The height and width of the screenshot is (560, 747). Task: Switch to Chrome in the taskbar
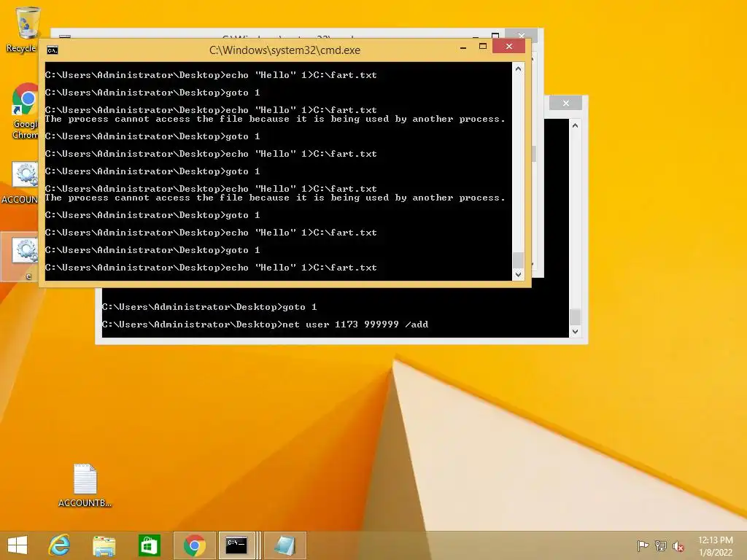(194, 545)
